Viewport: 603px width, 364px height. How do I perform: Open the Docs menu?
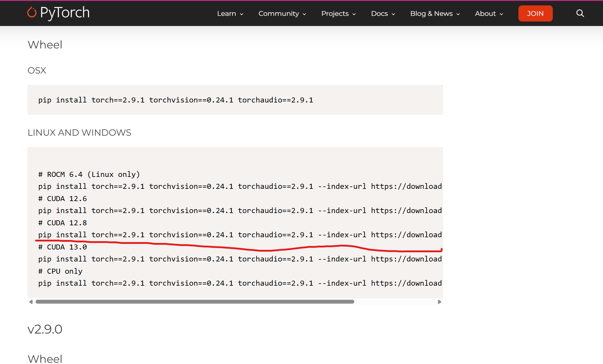pos(383,13)
